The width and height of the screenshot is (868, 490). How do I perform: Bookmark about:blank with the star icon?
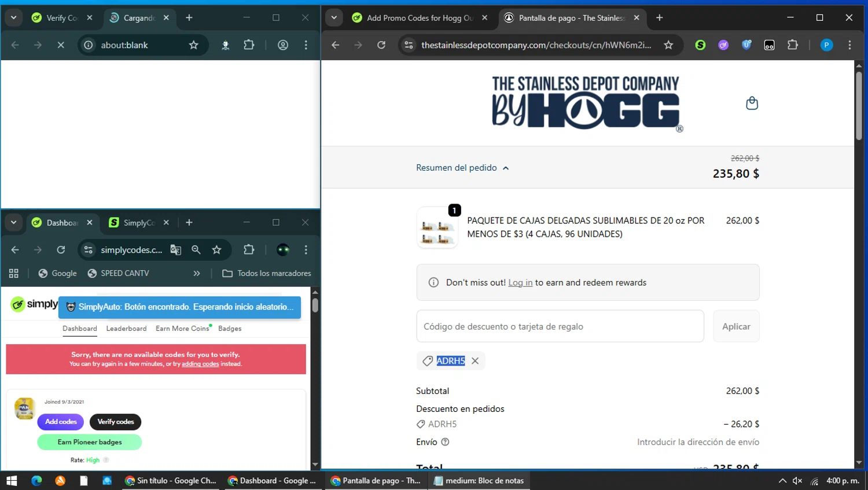pos(193,45)
